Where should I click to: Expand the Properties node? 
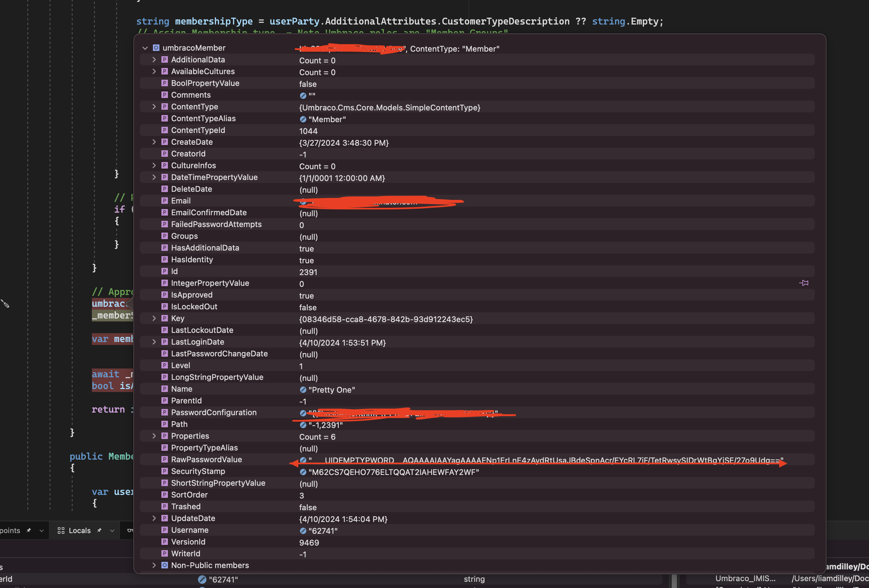154,436
